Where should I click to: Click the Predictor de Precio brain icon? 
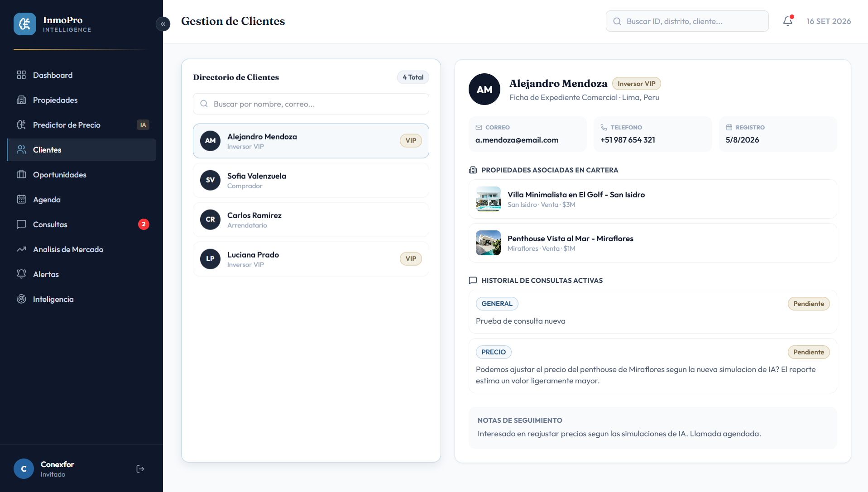(x=21, y=125)
